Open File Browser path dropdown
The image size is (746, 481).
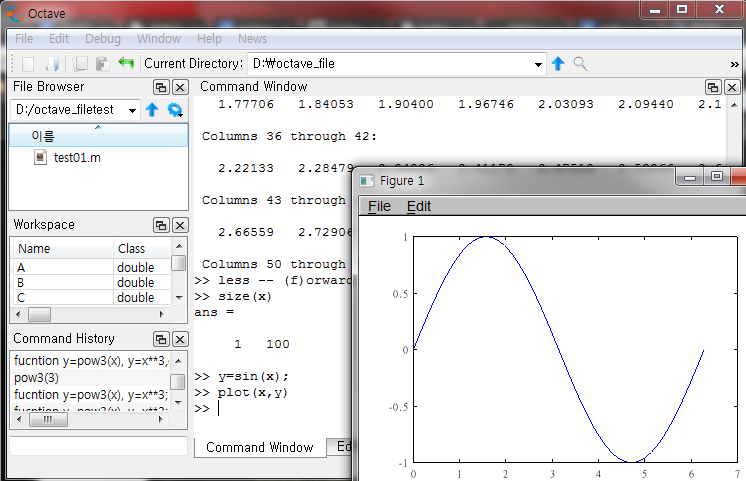pos(132,110)
